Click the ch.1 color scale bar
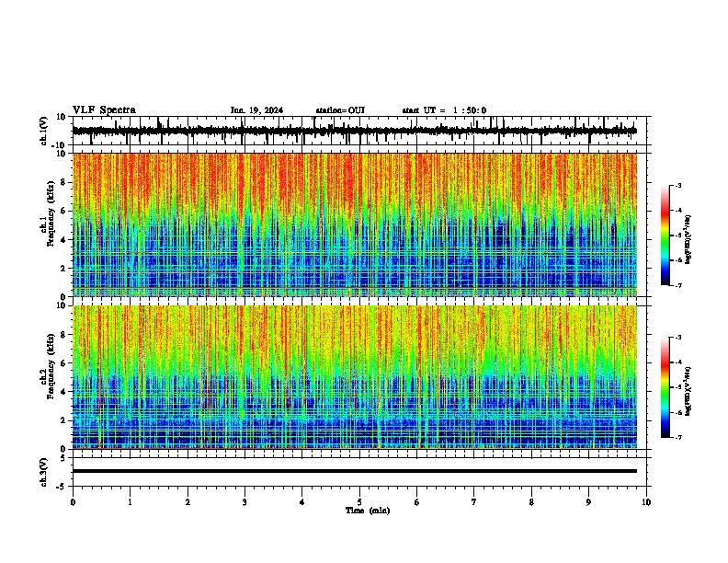Screen dimensions: 728x563 665,236
